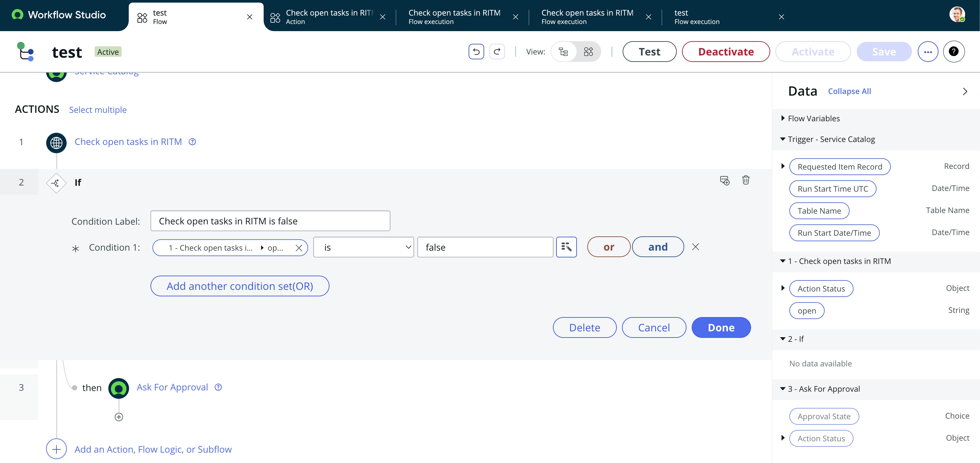980x463 pixels.
Task: Collapse the Data panel with chevron
Action: (965, 91)
